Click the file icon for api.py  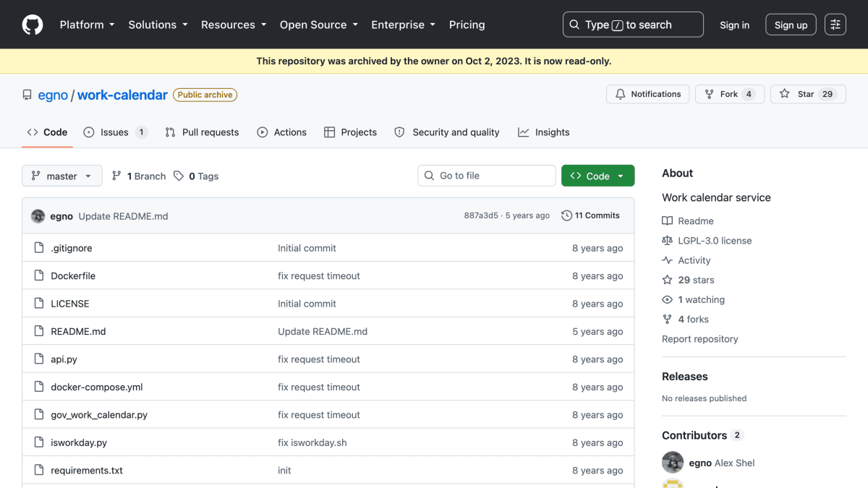point(39,359)
